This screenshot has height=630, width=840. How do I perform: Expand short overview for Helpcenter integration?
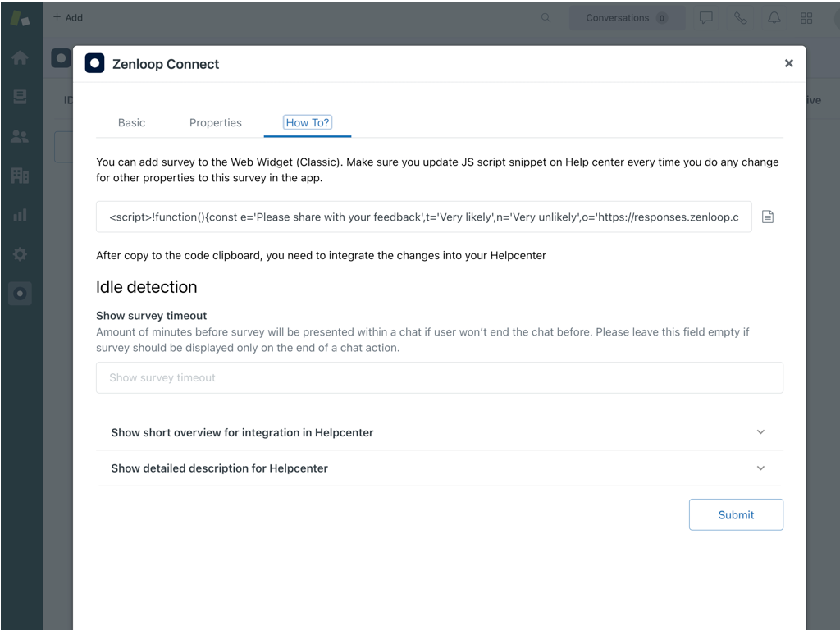pos(439,432)
